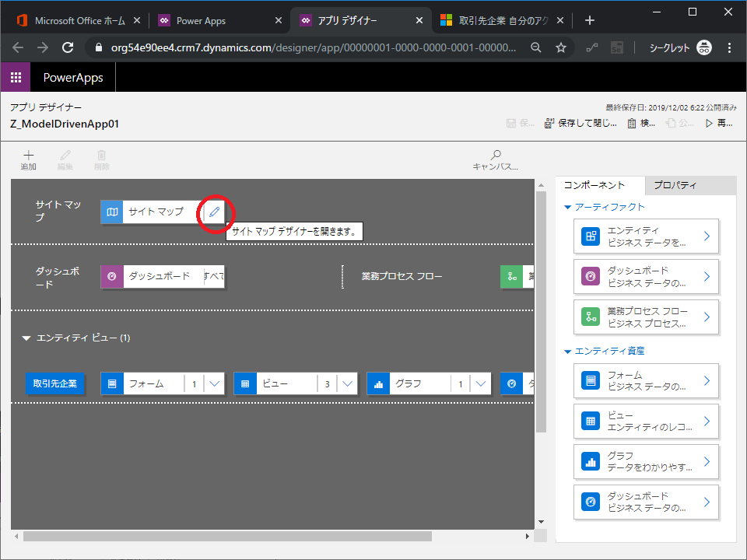Click the Graph bar chart icon in the 取引先企業 row
Viewport: 747px width, 560px height.
click(378, 383)
